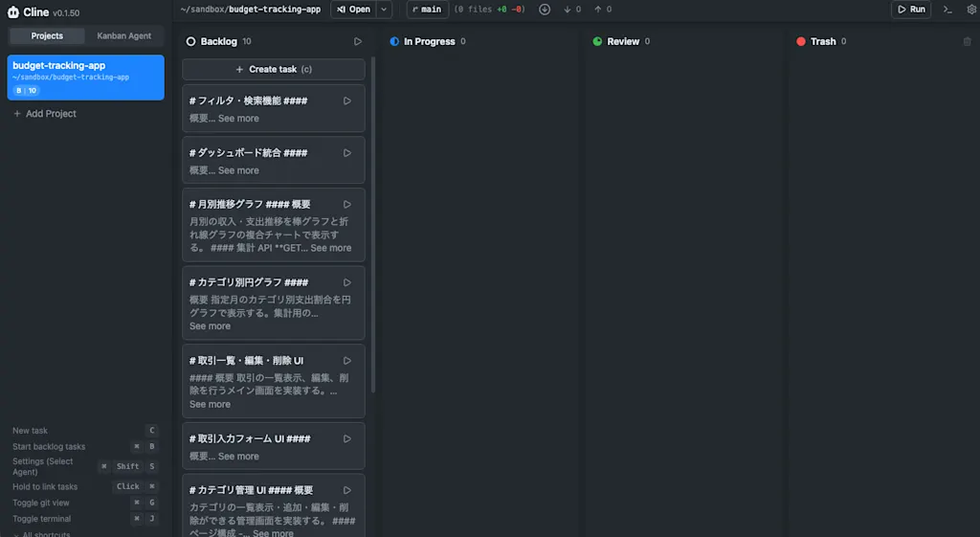Open dropdown arrow next to Open button
The image size is (980, 537).
click(384, 10)
